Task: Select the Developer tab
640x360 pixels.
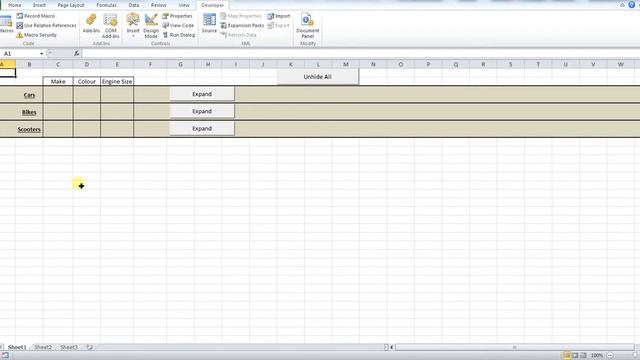Action: pyautogui.click(x=213, y=5)
